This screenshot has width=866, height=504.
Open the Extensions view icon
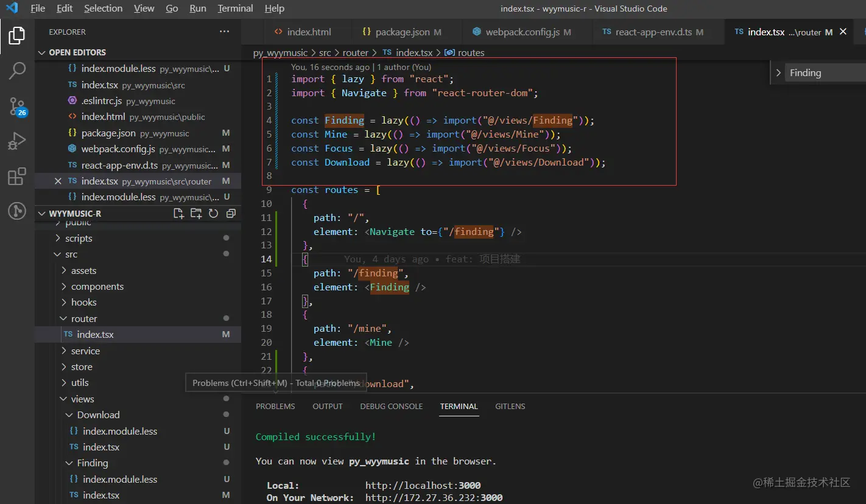(17, 177)
